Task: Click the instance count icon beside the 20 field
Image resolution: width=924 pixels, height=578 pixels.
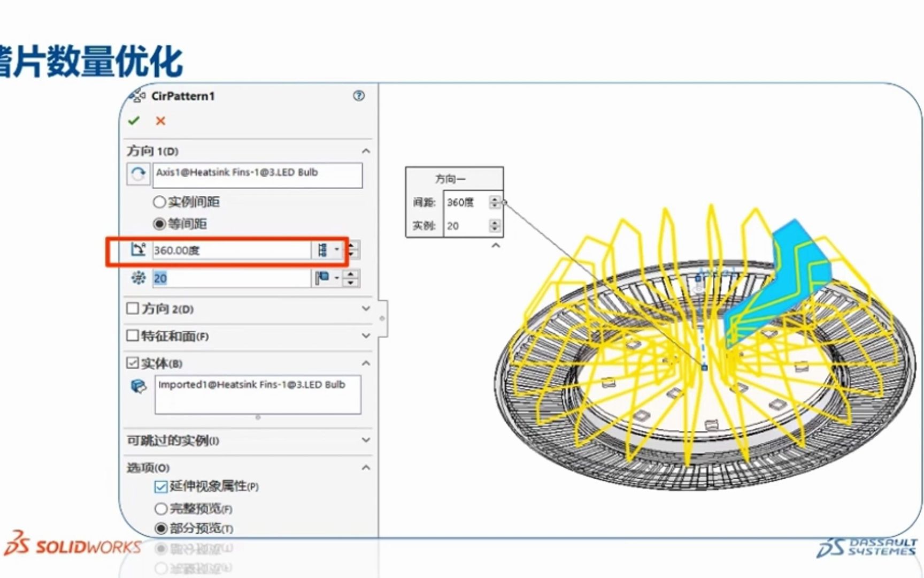Action: point(138,278)
